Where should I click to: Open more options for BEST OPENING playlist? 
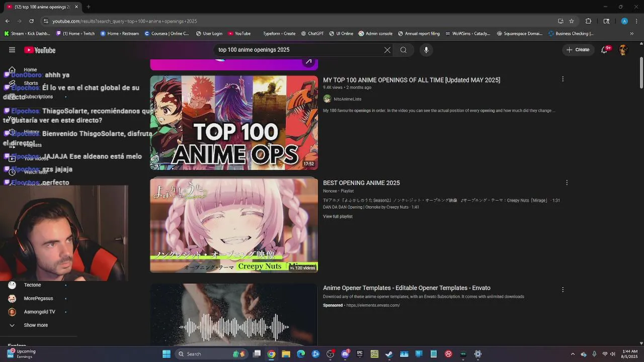pyautogui.click(x=567, y=183)
